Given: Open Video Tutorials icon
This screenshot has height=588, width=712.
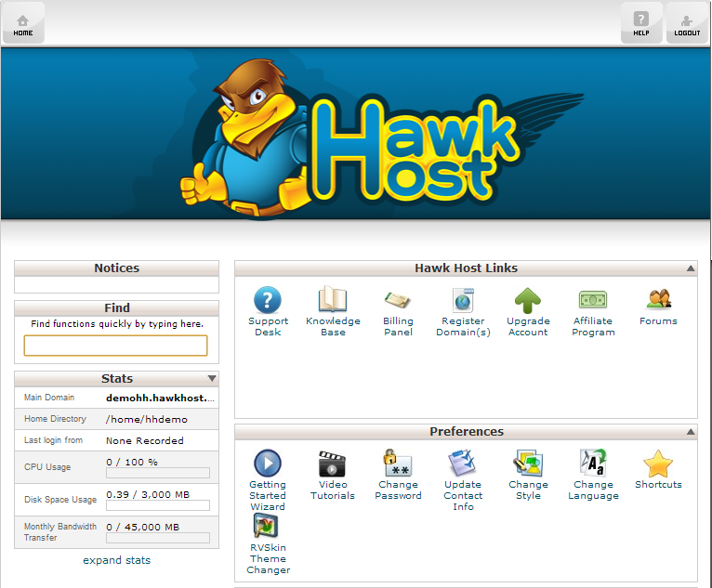Looking at the screenshot, I should coord(333,464).
